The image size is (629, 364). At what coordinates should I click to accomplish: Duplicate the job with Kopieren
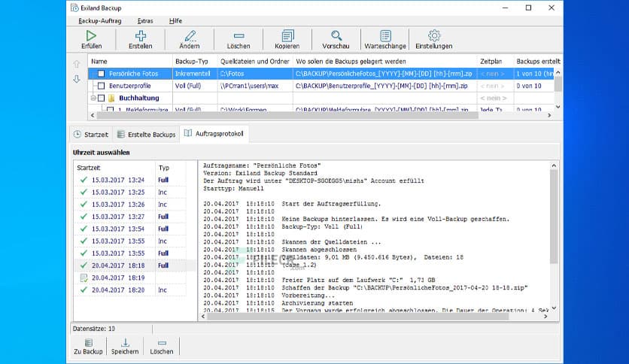click(x=287, y=40)
